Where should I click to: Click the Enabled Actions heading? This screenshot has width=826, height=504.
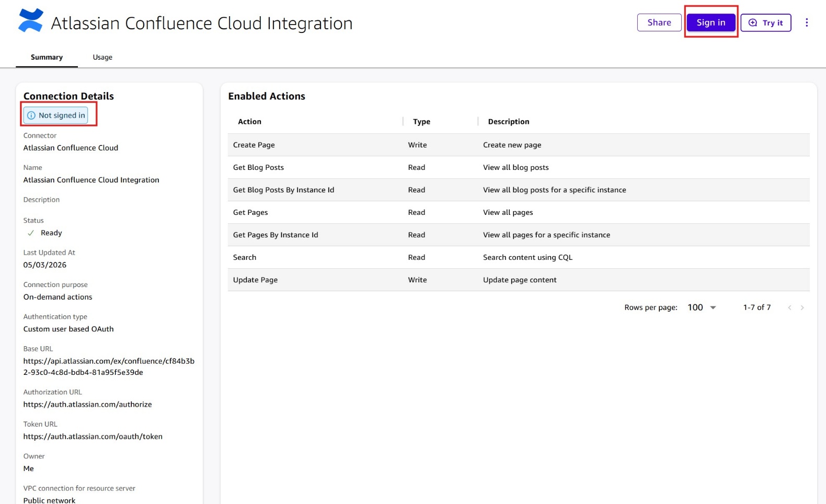coord(267,96)
